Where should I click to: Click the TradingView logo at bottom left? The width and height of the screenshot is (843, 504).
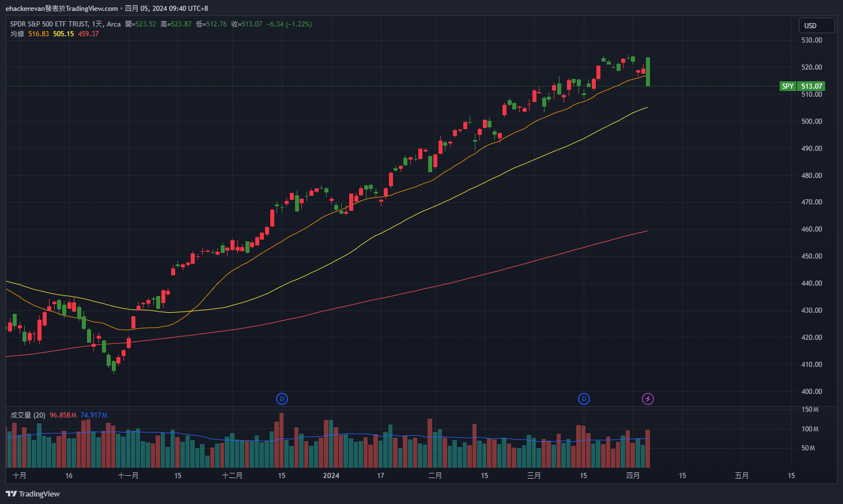coord(33,494)
